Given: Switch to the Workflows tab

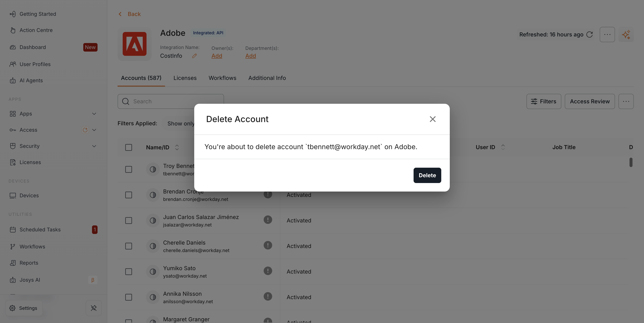Looking at the screenshot, I should click(x=223, y=78).
